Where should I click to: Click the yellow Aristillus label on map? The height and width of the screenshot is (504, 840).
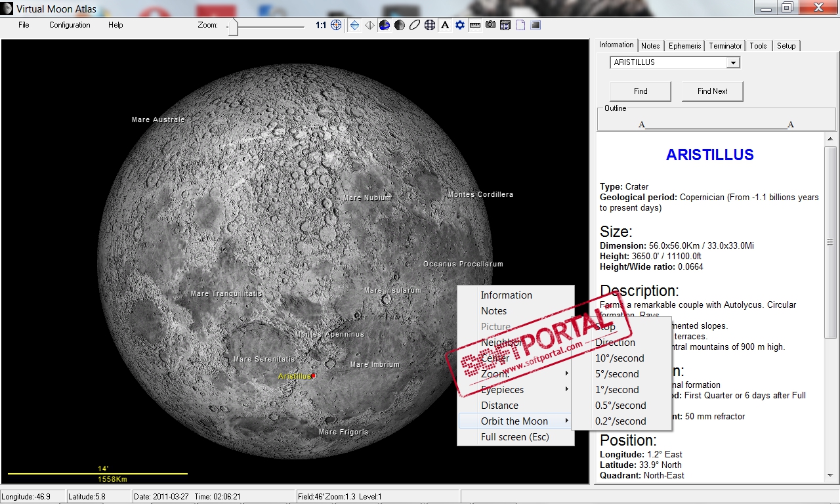[294, 377]
